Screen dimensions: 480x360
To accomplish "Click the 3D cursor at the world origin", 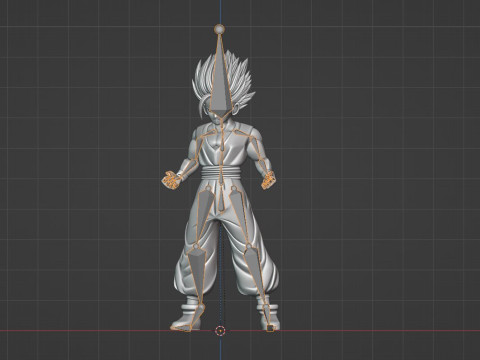I will tap(220, 331).
